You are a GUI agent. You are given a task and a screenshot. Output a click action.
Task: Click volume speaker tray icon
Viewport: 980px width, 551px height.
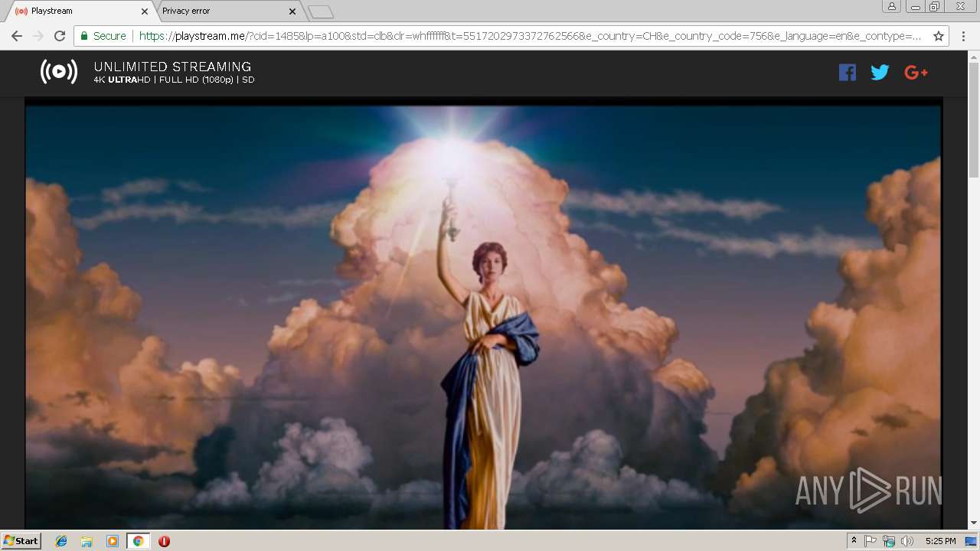(907, 541)
